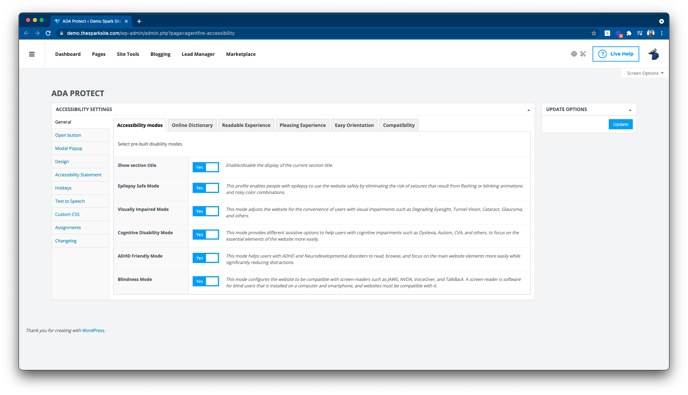688x395 pixels.
Task: Collapse the Update Options panel arrow
Action: point(630,110)
